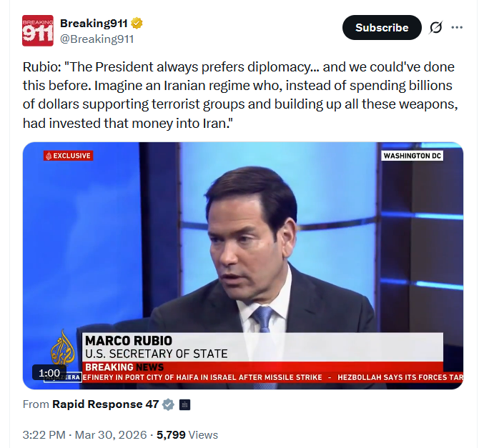Select the Rubio quote tweet text
The height and width of the screenshot is (448, 484).
point(240,95)
